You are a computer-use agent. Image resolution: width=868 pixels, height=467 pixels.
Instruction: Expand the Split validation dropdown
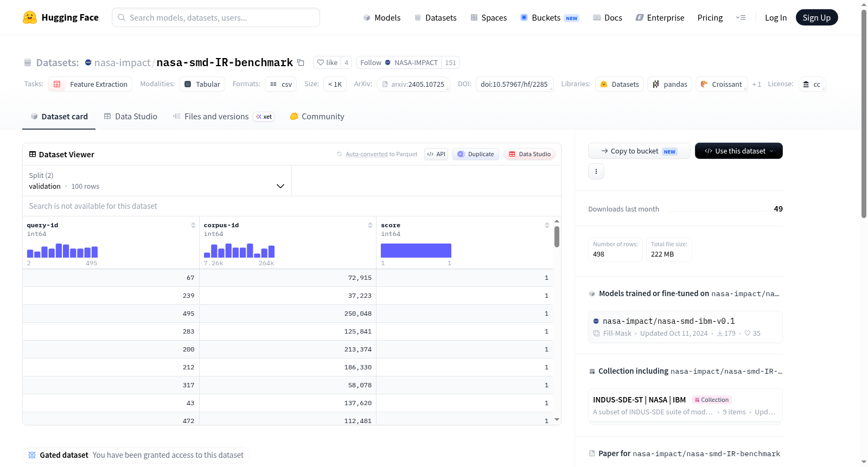click(x=157, y=181)
